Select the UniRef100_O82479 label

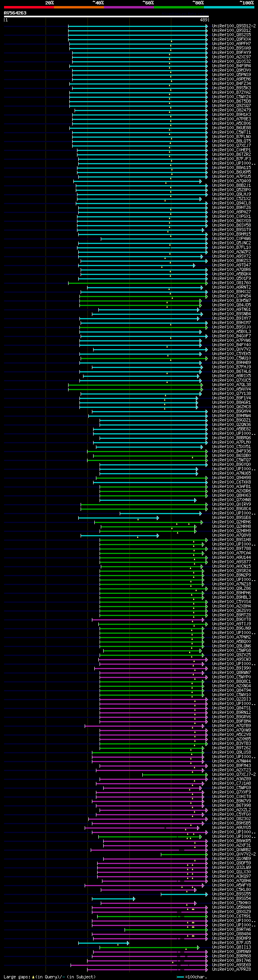[x=231, y=110]
